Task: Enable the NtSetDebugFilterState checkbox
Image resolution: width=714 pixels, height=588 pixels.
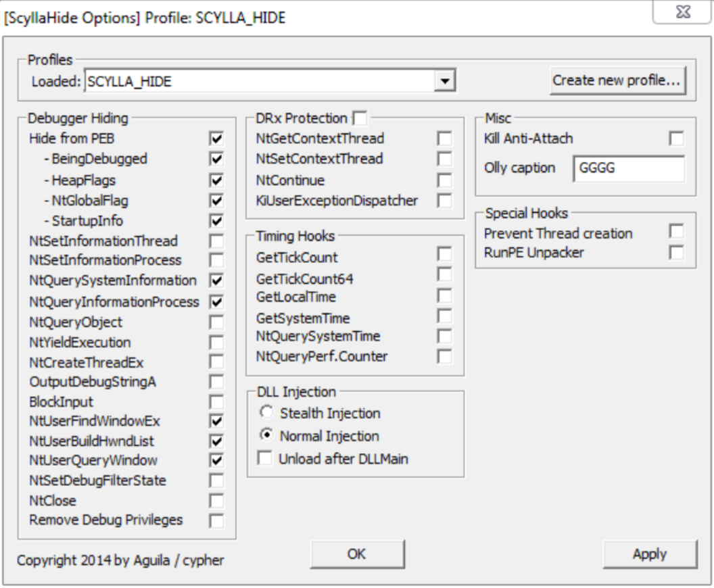Action: click(216, 481)
